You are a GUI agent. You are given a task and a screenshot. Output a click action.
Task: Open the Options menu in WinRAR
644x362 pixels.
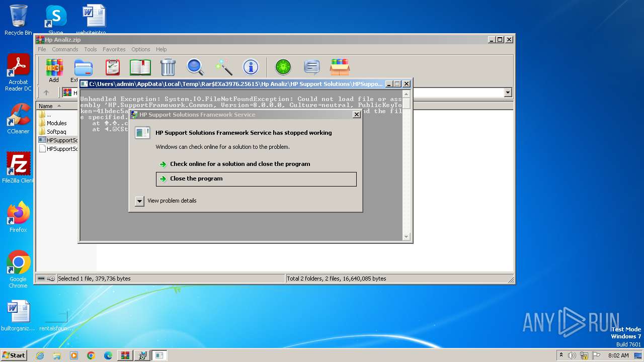(141, 49)
